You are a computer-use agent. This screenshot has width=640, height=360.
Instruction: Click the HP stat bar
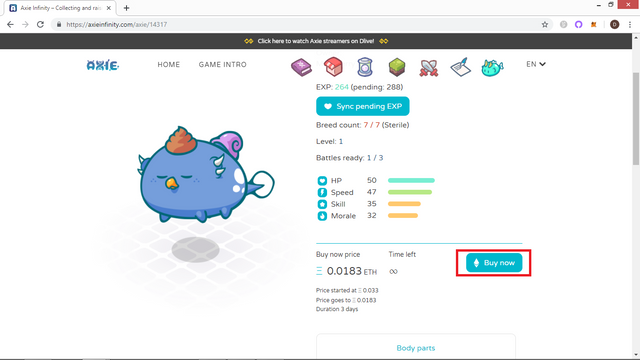411,180
